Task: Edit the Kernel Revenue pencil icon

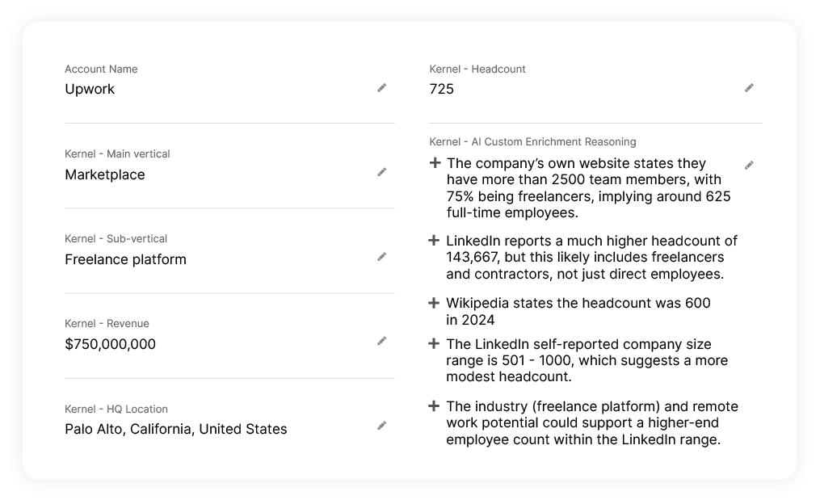Action: click(x=382, y=342)
